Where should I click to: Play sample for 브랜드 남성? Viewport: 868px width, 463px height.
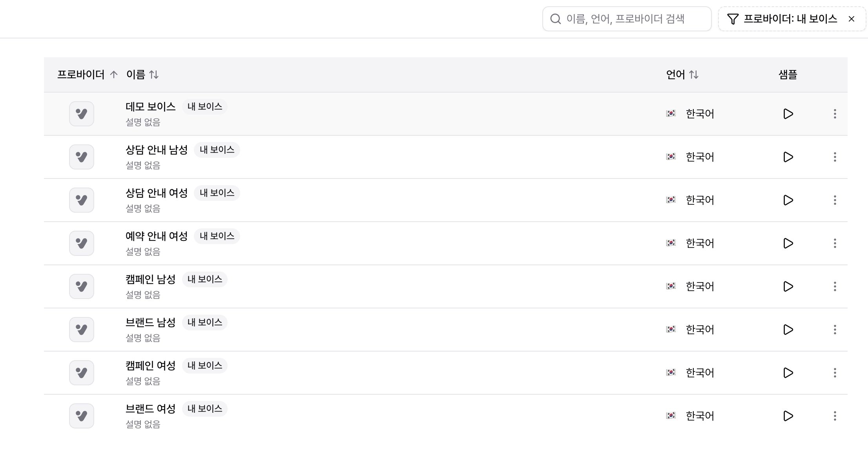click(x=788, y=330)
